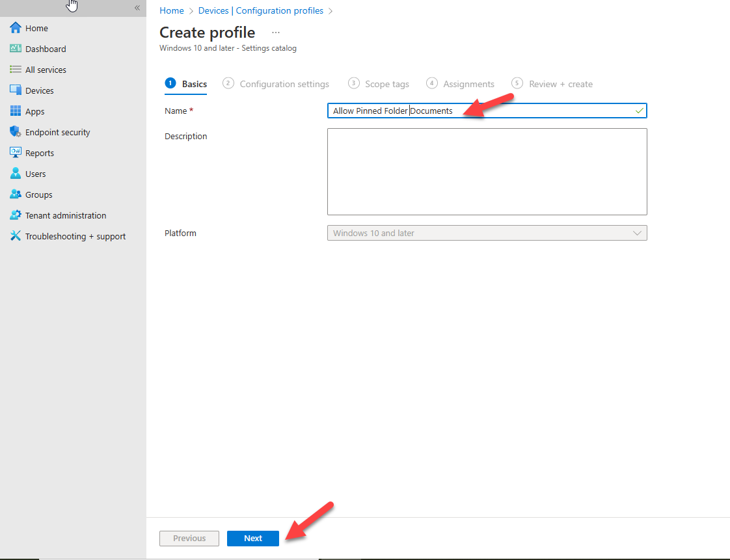Select the Home icon in the sidebar
This screenshot has width=730, height=560.
pos(14,28)
